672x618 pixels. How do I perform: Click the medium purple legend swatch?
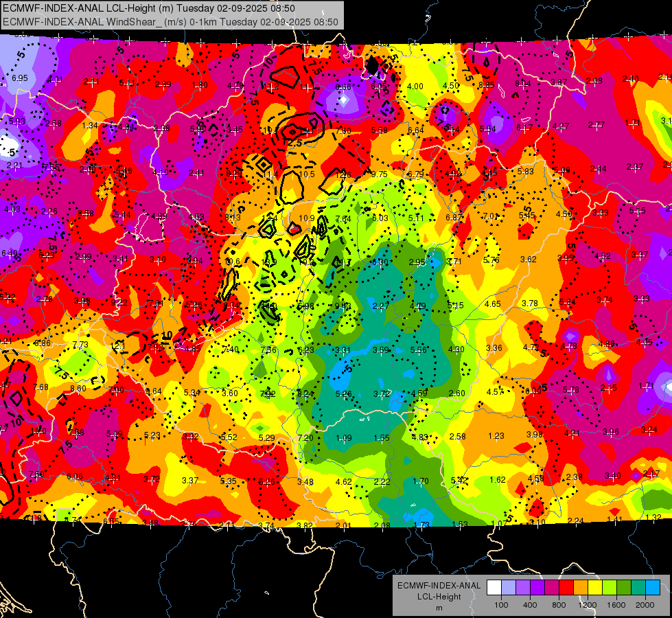click(523, 588)
